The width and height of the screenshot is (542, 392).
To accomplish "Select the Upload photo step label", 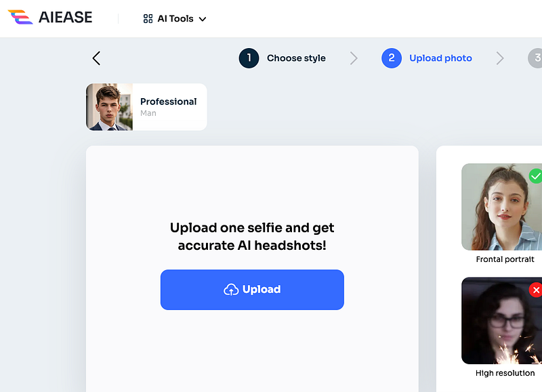I will point(440,58).
